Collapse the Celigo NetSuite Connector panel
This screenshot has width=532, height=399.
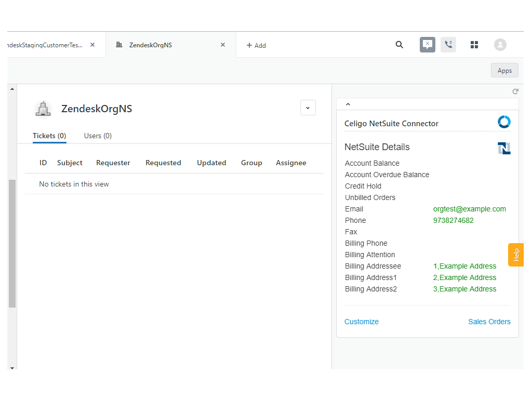tap(348, 104)
